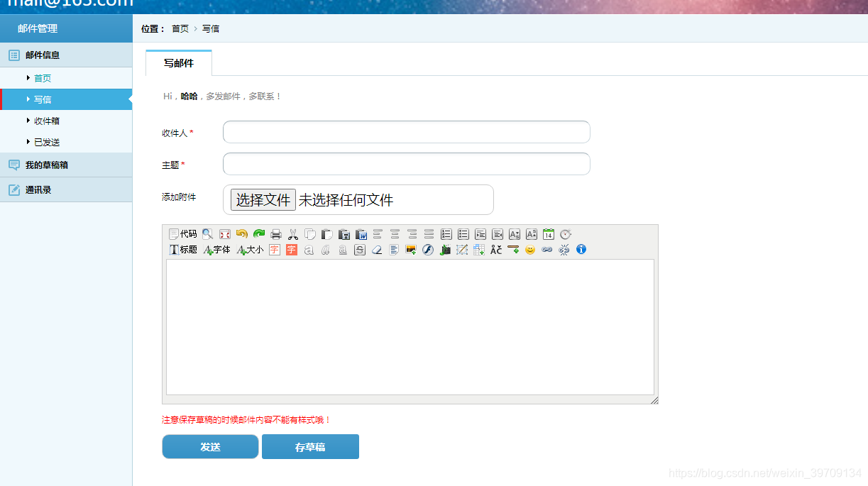The width and height of the screenshot is (868, 486).
Task: Click the Paste from Word icon
Action: (361, 234)
